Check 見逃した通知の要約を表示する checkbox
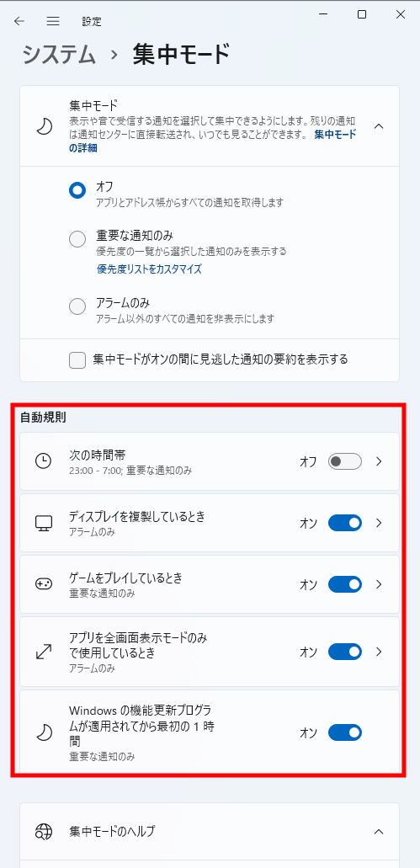 pos(77,359)
